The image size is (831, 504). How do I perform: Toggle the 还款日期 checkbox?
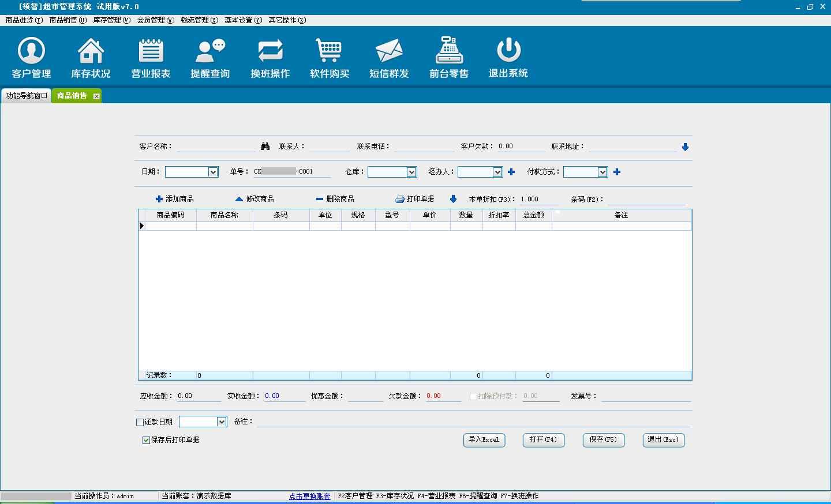(x=140, y=422)
